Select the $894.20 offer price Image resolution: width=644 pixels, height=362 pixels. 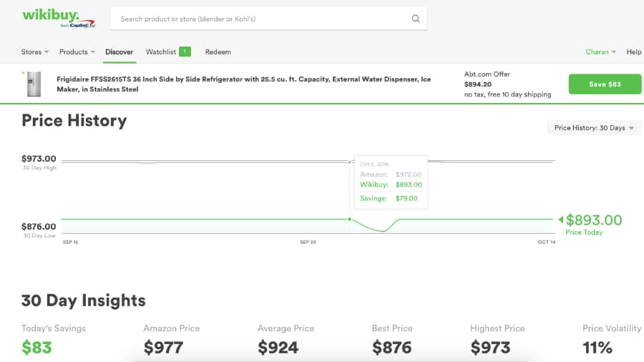pyautogui.click(x=478, y=84)
